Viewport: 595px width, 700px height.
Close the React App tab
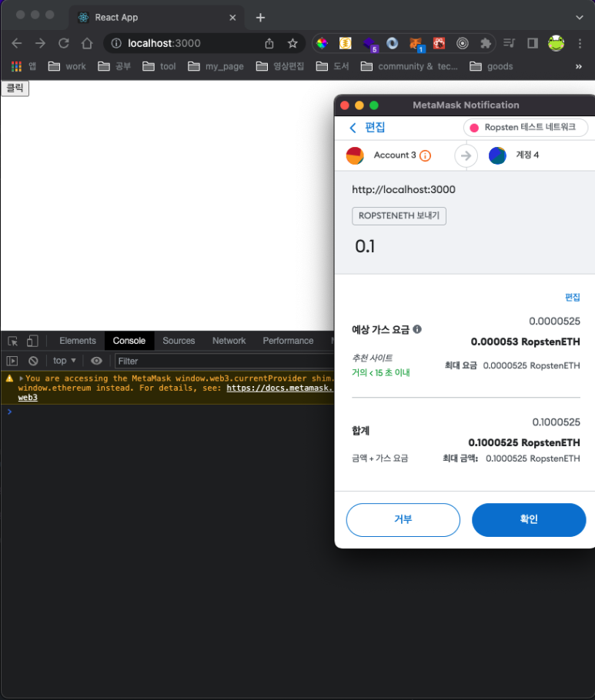pyautogui.click(x=232, y=18)
